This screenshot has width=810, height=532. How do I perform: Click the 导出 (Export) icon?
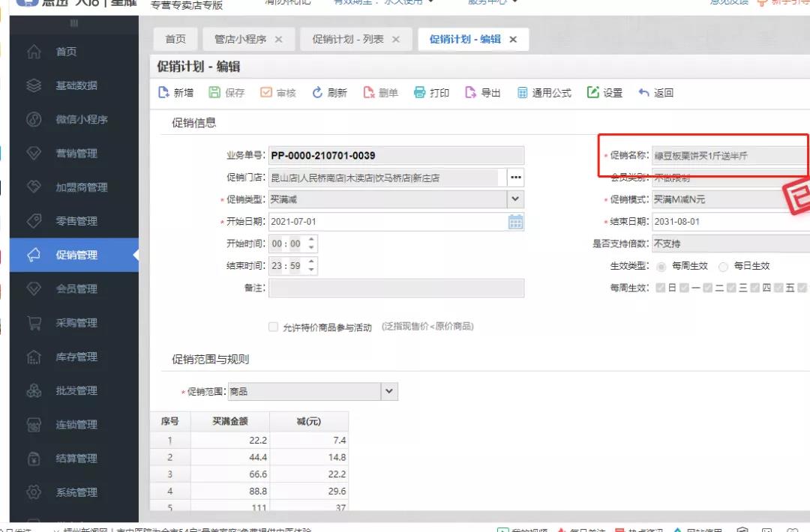[x=482, y=92]
